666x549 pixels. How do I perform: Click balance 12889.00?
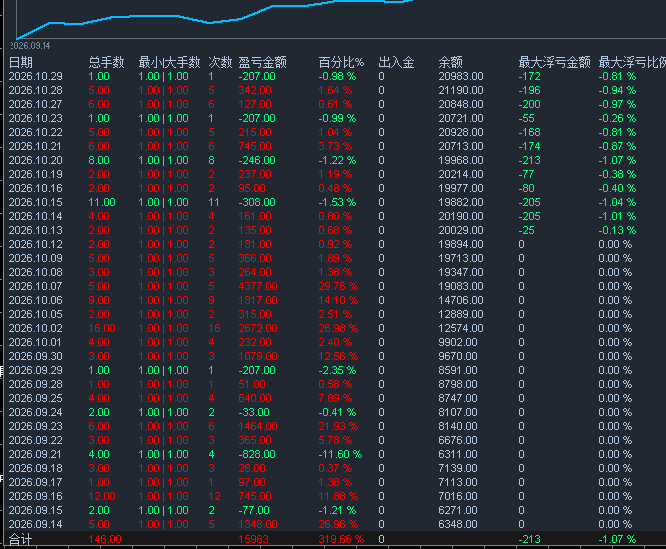(460, 315)
